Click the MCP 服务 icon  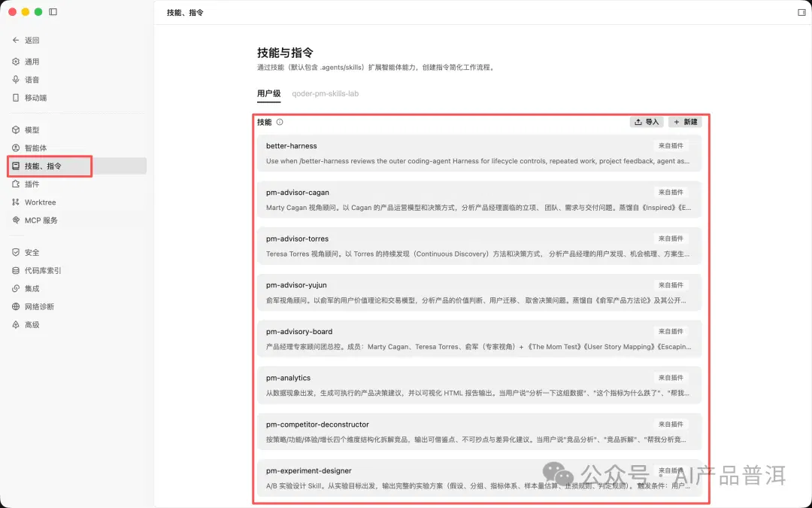[16, 220]
